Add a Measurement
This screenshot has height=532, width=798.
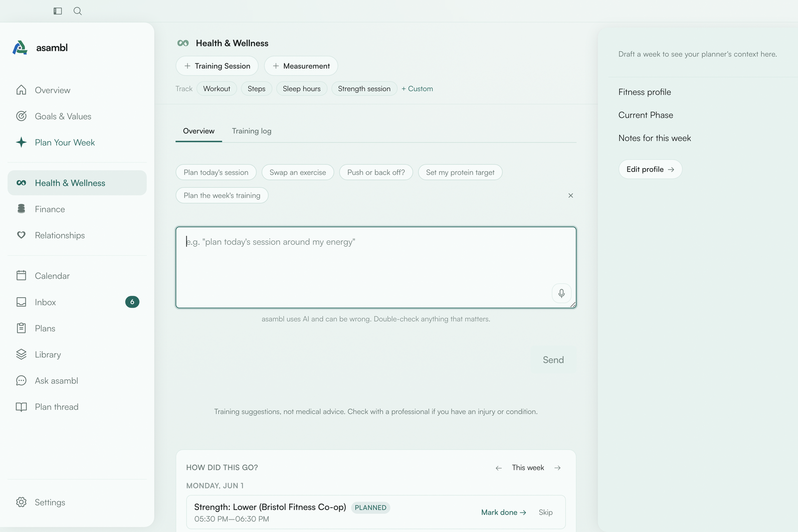point(301,66)
